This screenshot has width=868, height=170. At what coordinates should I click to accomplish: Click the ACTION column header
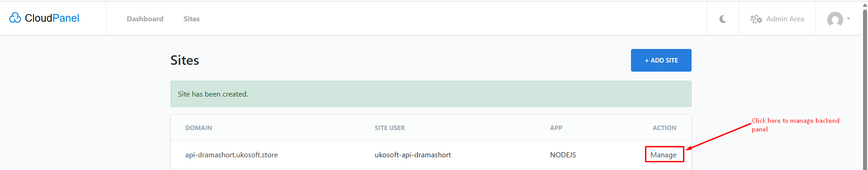tap(664, 128)
